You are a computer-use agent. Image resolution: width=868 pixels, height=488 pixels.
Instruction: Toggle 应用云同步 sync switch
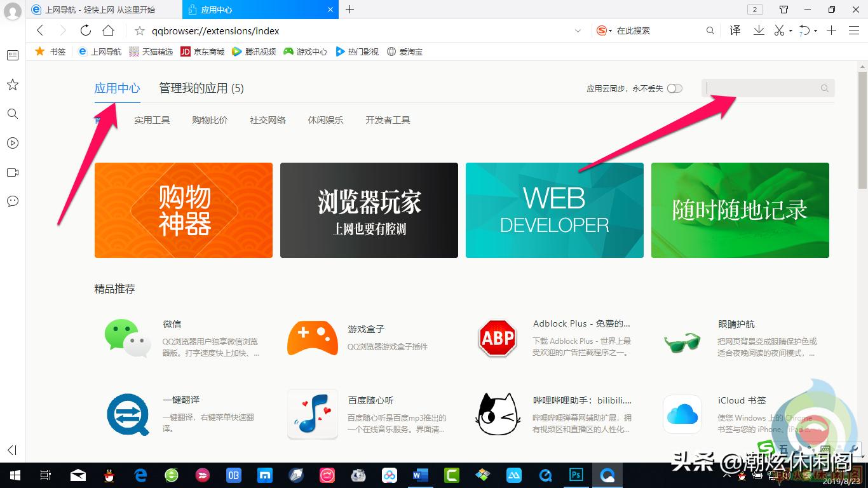click(x=675, y=88)
